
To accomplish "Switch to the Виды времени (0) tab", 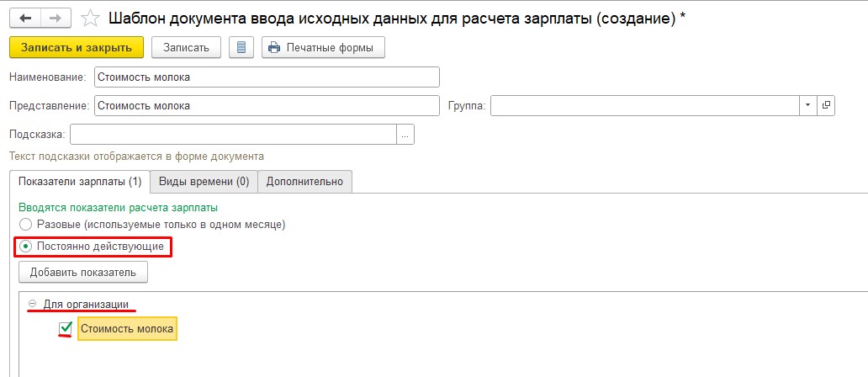I will pyautogui.click(x=204, y=181).
